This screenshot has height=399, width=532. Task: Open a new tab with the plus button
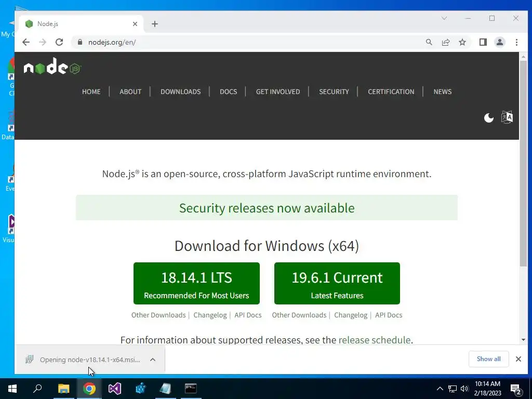pos(155,24)
